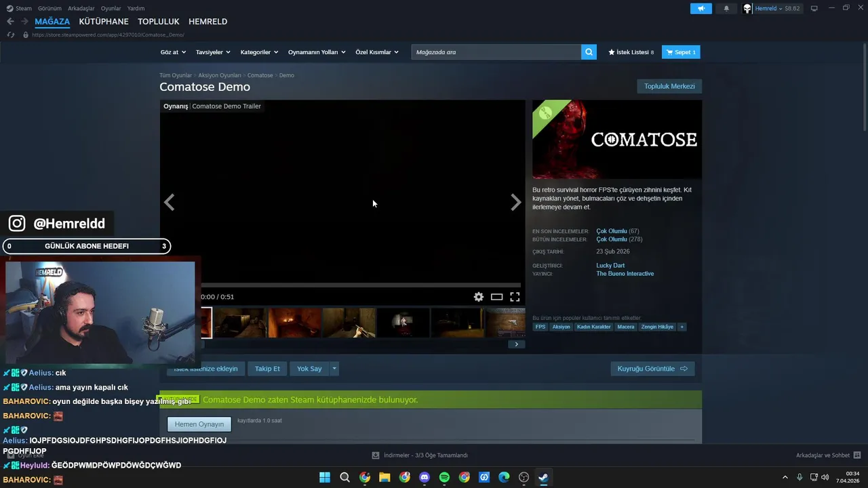Expand the arrow next to Yok Say
868x488 pixels.
pyautogui.click(x=334, y=369)
